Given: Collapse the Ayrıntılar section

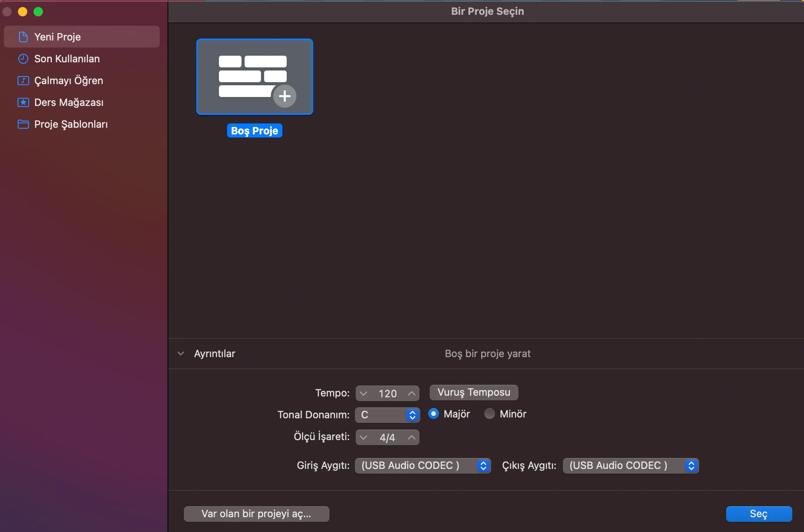Looking at the screenshot, I should 181,353.
